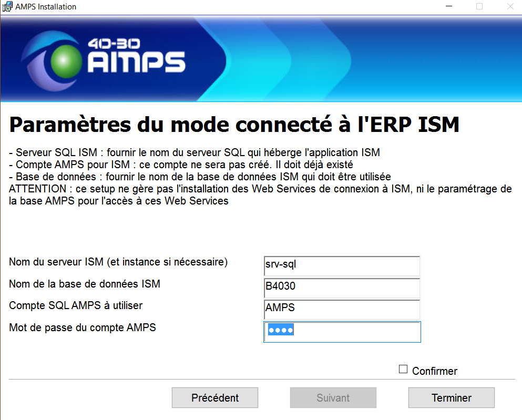Close the AMPS Installation window
The height and width of the screenshot is (420, 522).
510,7
